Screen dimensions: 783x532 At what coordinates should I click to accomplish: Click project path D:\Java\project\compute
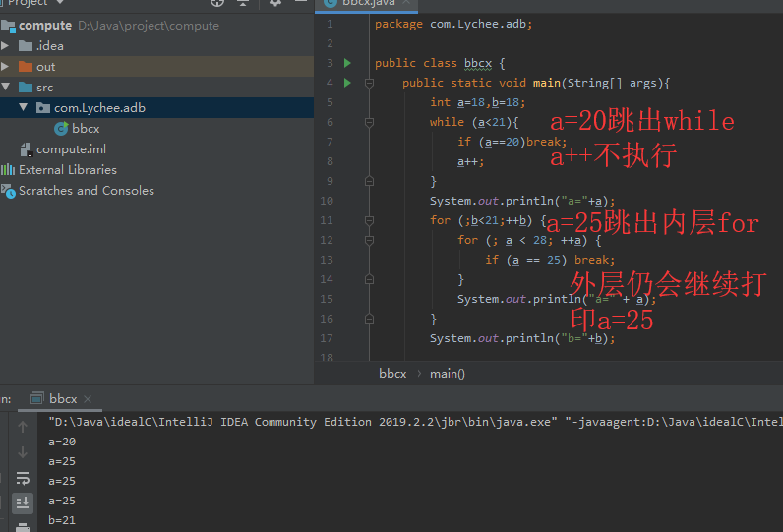[x=149, y=26]
